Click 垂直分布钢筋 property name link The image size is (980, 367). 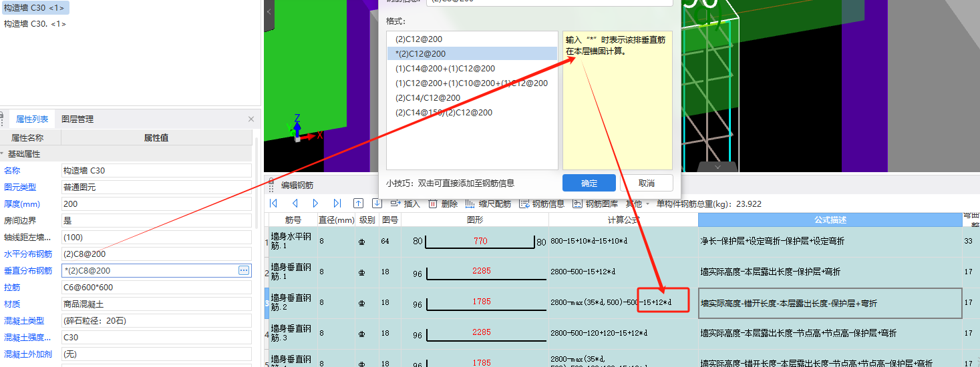[28, 271]
